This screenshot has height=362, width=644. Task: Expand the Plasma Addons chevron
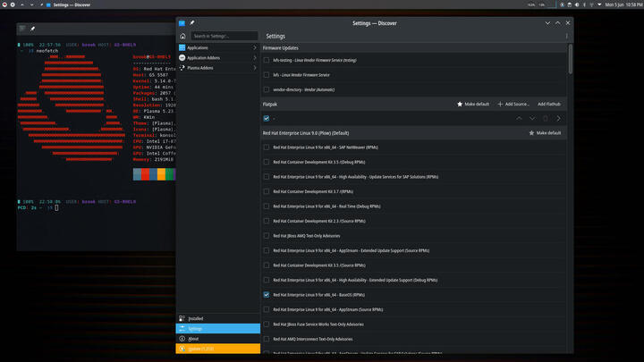point(255,68)
